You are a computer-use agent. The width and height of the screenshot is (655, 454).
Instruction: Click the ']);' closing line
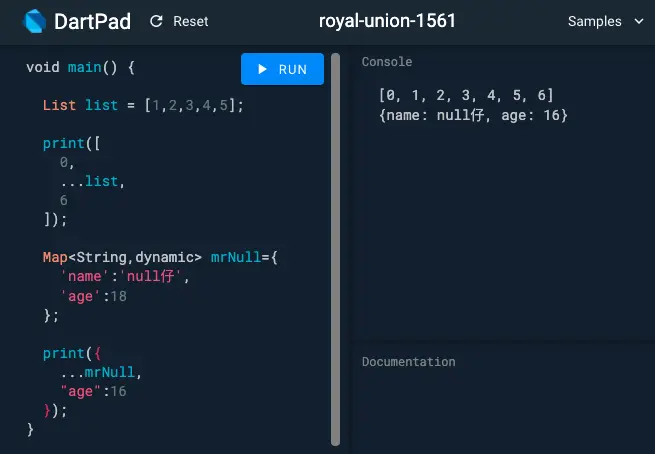coord(55,219)
